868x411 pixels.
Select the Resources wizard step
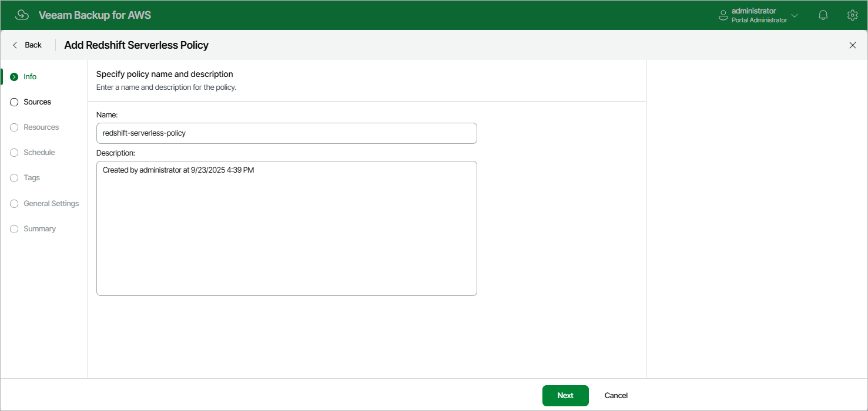coord(41,127)
